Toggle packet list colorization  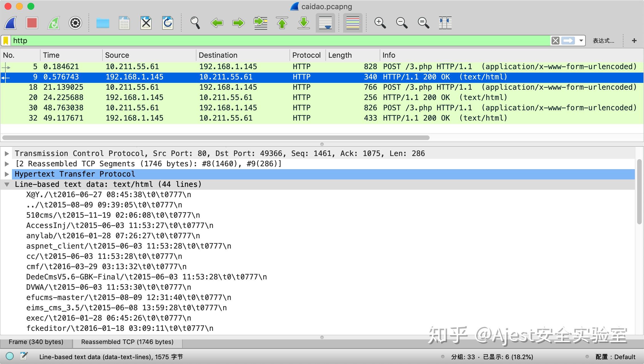click(x=353, y=23)
